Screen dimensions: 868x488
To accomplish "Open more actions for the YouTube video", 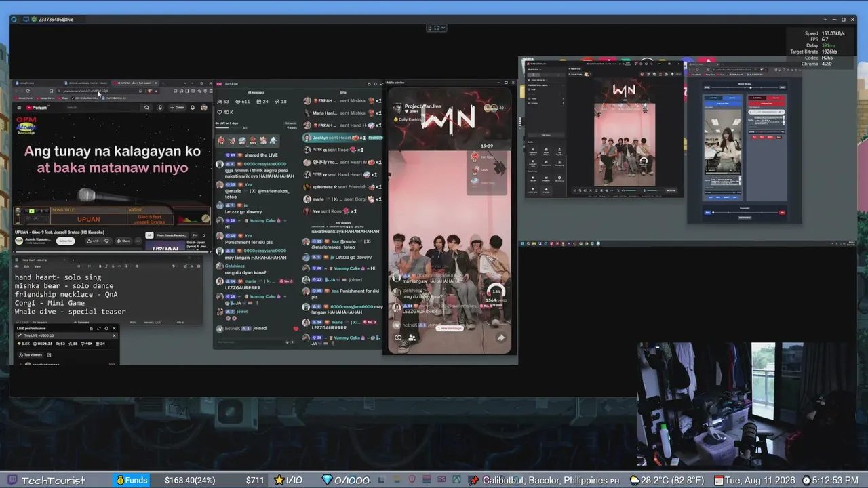I will [x=138, y=241].
